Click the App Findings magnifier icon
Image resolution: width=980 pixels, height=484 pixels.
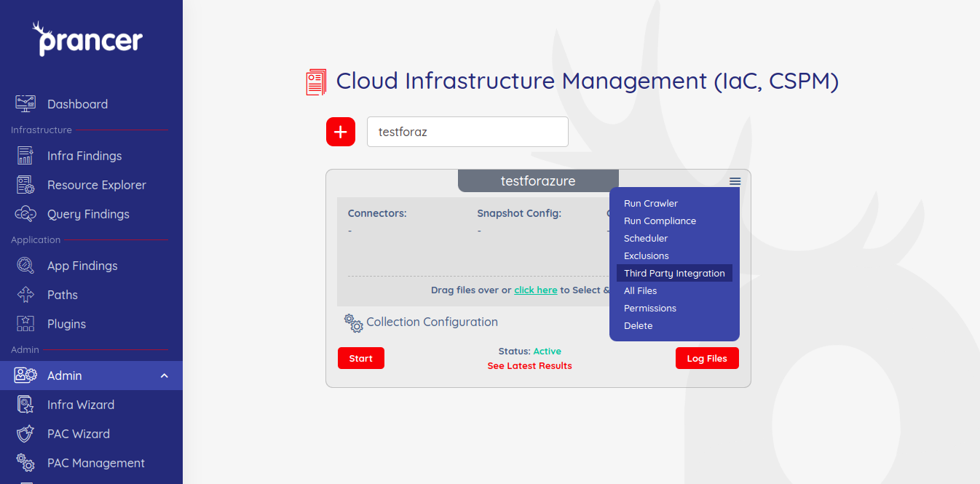[25, 266]
